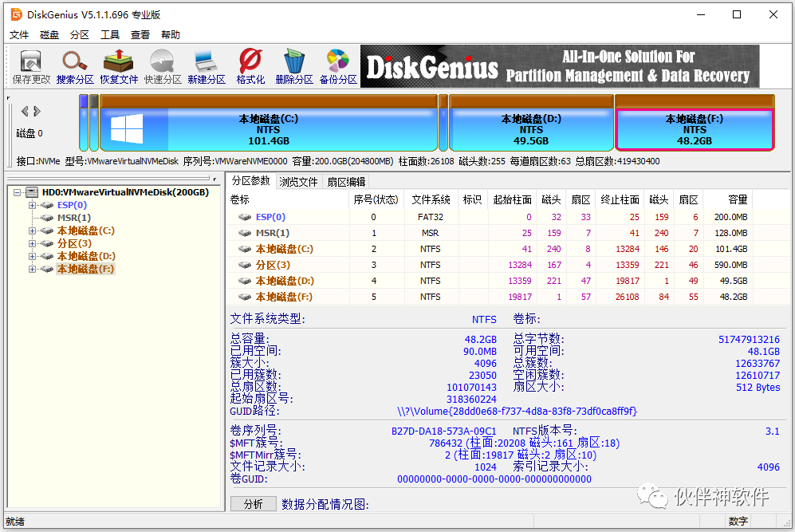Select HD0:VMwareVirtualNVMeDisk(200GB) in the tree
Viewport: 795px width, 532px height.
(x=125, y=192)
